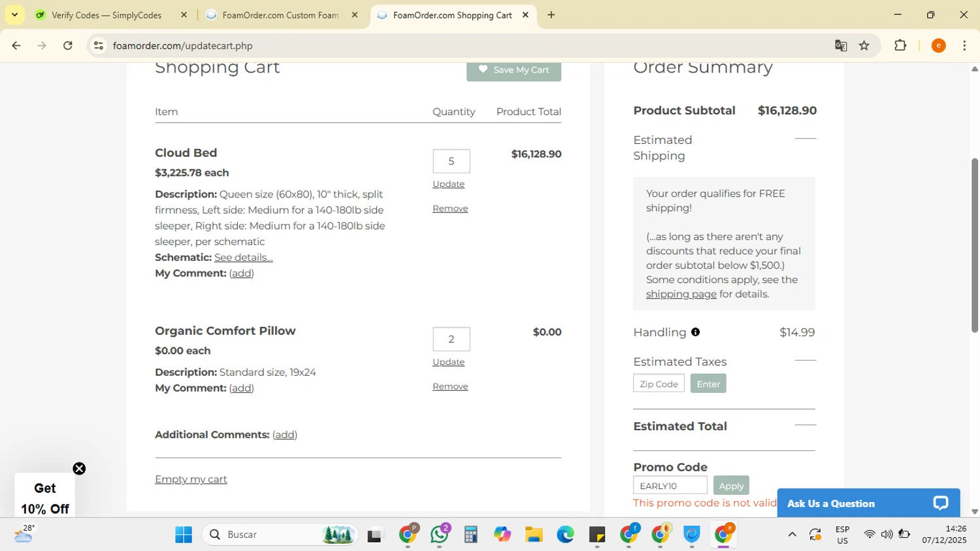Close the FoamOrder.com Custom Foam tab
This screenshot has width=980, height=551.
(355, 15)
